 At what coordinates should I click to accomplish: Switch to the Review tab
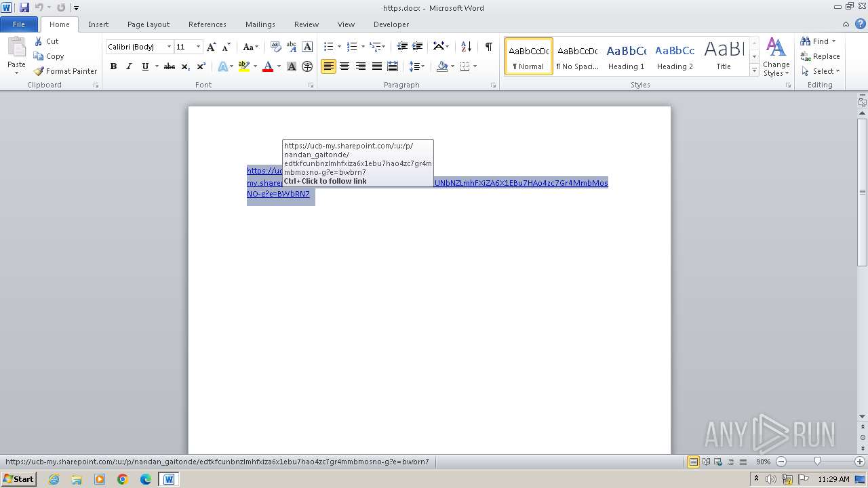click(307, 24)
